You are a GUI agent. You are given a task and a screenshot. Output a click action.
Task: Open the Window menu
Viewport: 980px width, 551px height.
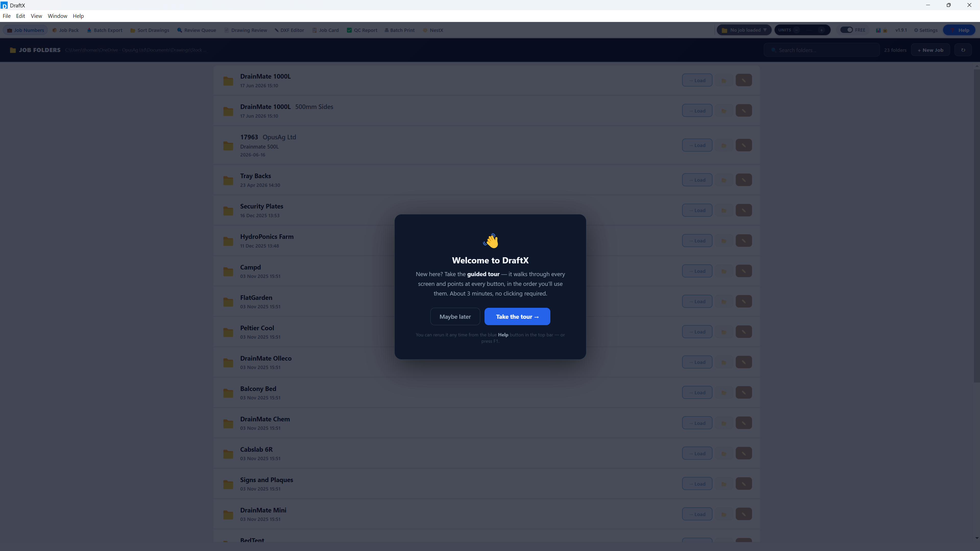[57, 16]
